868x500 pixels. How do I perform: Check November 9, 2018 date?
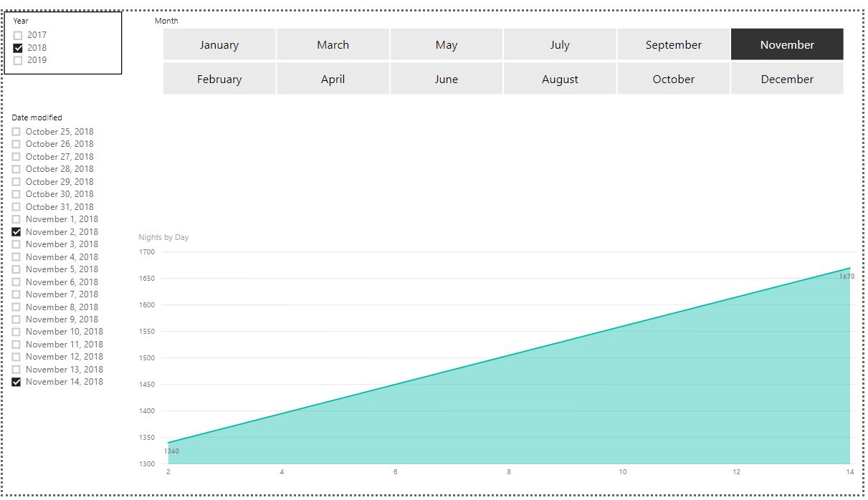(16, 319)
